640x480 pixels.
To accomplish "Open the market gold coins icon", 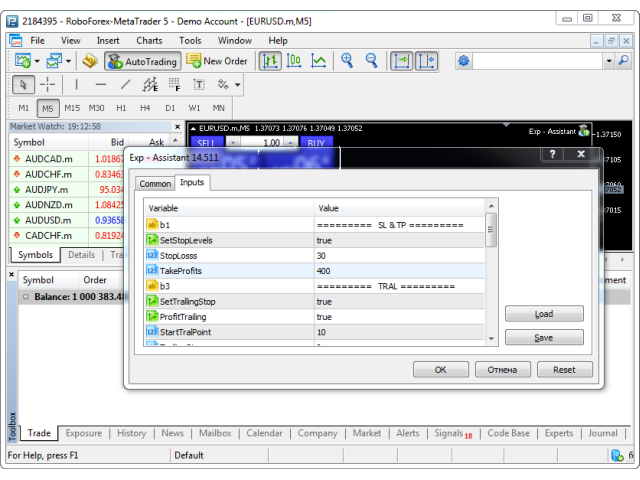I will [x=90, y=61].
